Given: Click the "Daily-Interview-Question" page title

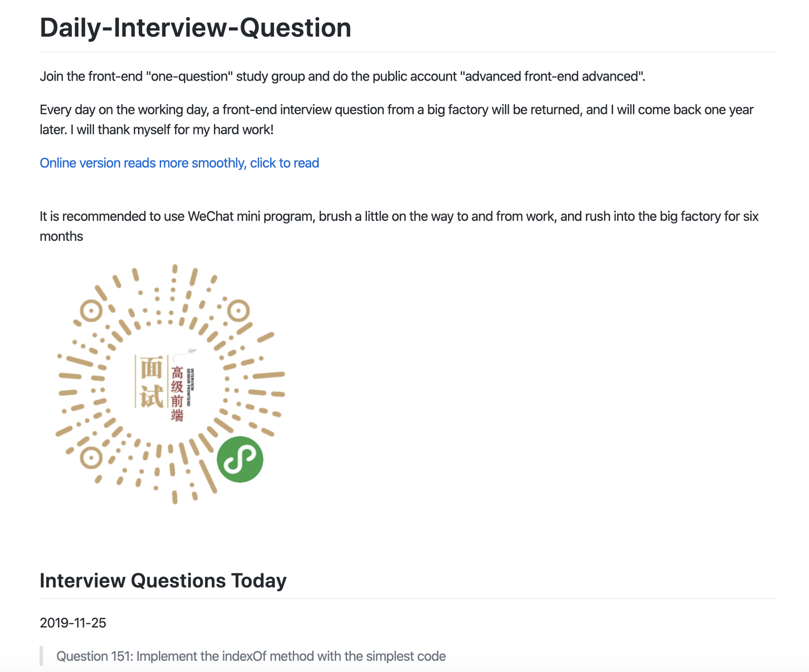Looking at the screenshot, I should (195, 28).
